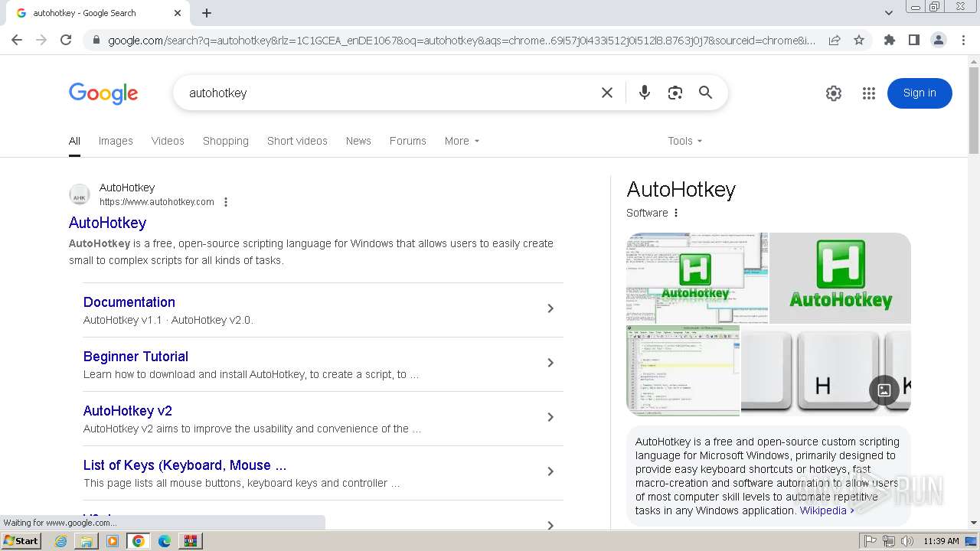Open more options beside Software label

tap(676, 213)
